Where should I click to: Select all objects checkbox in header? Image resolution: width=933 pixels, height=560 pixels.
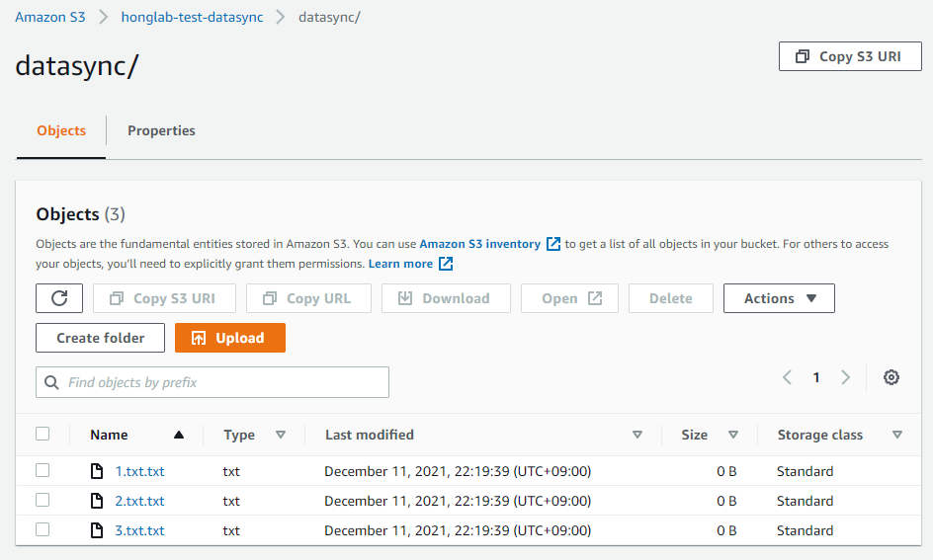point(42,434)
